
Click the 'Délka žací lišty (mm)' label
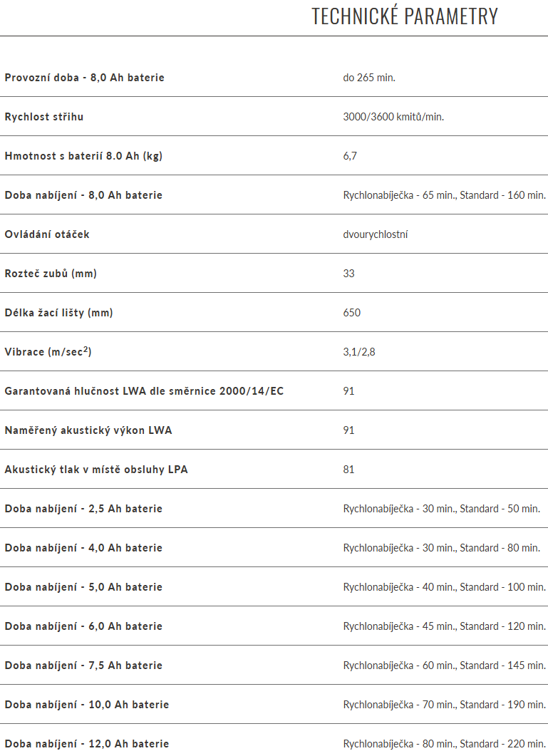[x=58, y=312]
